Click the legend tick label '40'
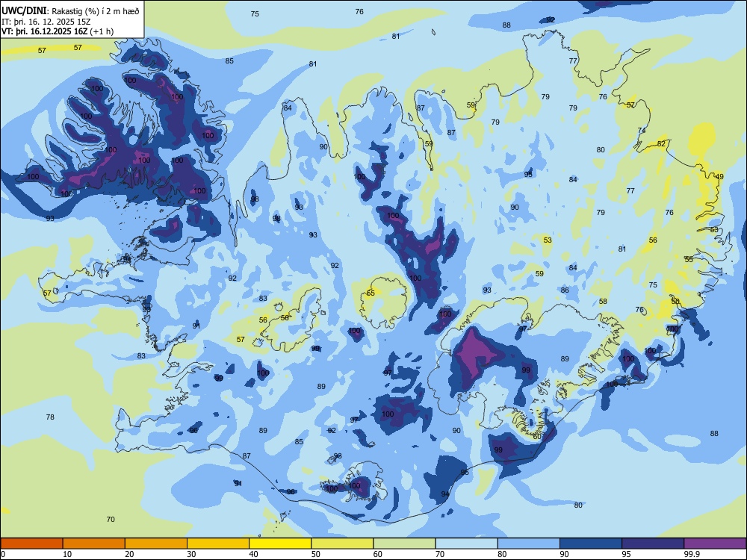The width and height of the screenshot is (747, 560). 254,554
